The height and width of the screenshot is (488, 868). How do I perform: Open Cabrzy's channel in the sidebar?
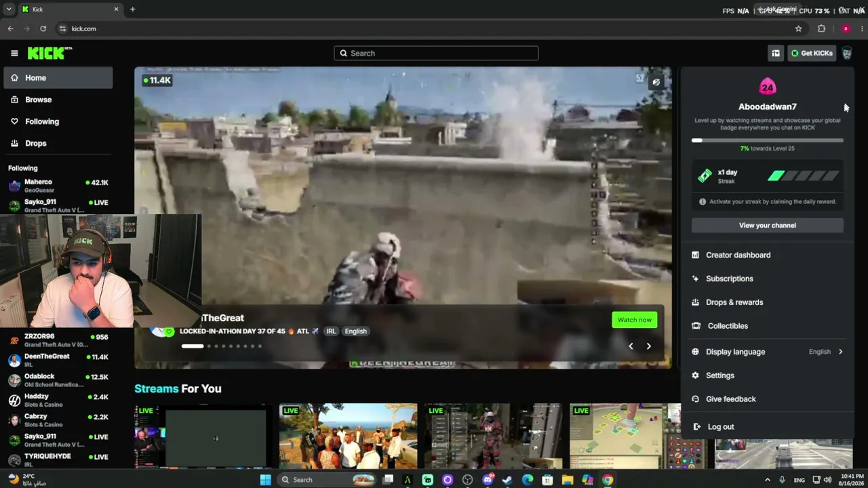point(58,420)
